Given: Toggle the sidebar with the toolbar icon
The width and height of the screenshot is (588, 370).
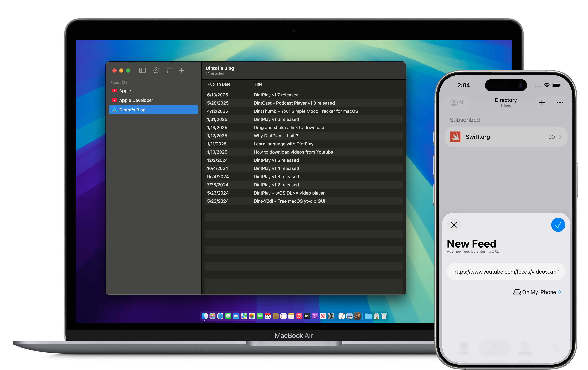Looking at the screenshot, I should [142, 70].
